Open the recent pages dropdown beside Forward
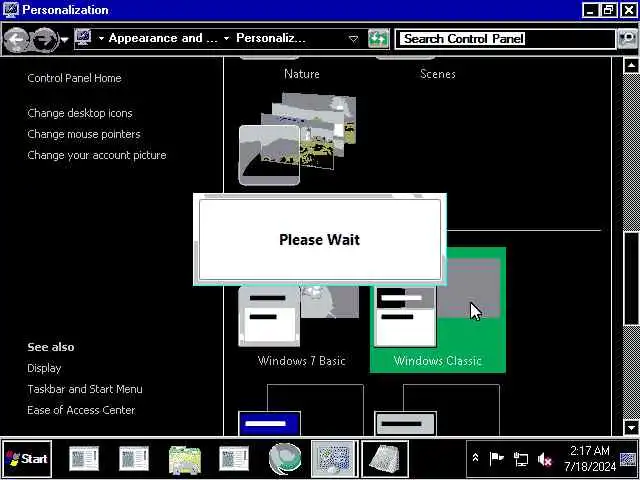 64,40
